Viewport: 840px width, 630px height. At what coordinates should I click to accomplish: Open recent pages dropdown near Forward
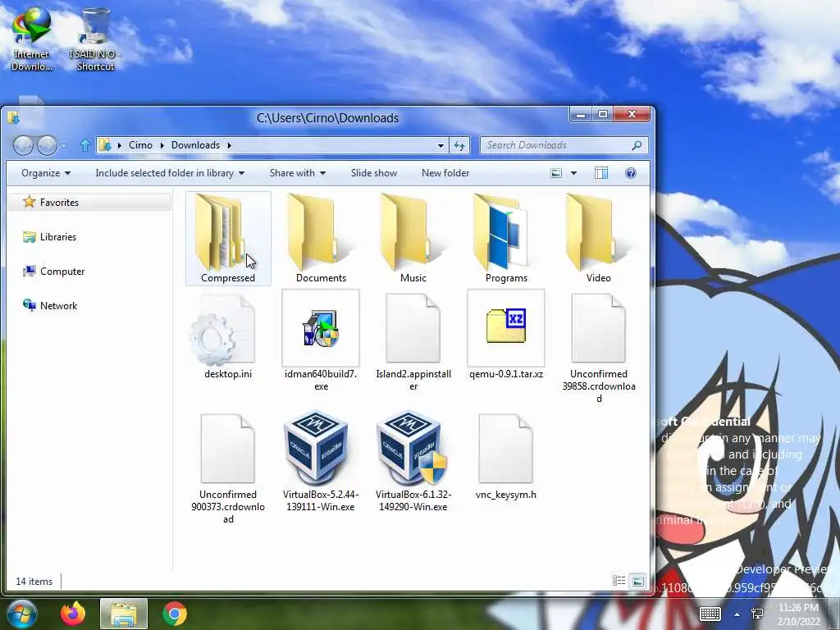coord(63,145)
